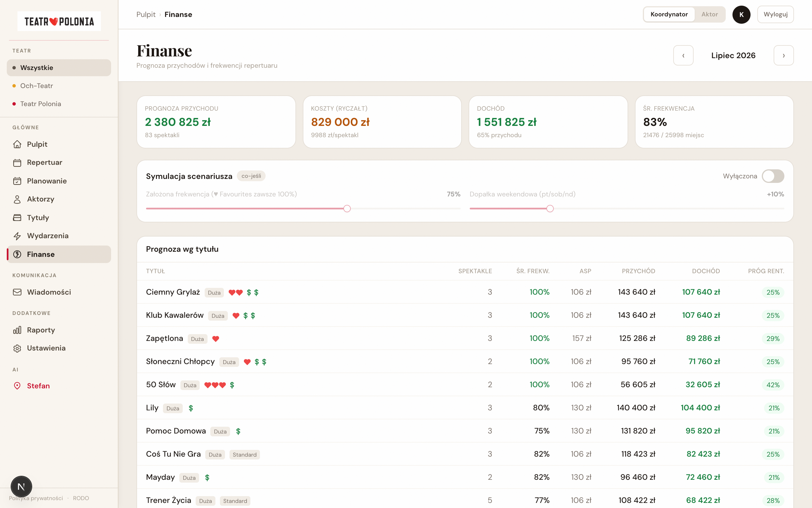
Task: Adjust the Dopałka weekendowa slider handle
Action: point(550,209)
